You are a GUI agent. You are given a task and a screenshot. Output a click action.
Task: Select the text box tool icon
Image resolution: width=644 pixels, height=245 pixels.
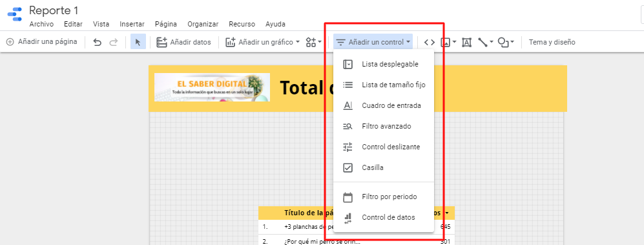[x=466, y=42]
